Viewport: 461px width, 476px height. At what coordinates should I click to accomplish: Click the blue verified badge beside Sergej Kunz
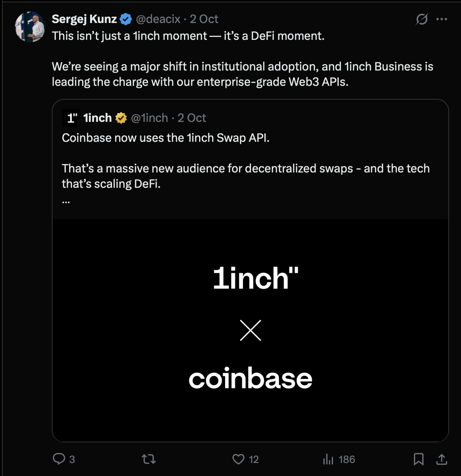tap(126, 19)
